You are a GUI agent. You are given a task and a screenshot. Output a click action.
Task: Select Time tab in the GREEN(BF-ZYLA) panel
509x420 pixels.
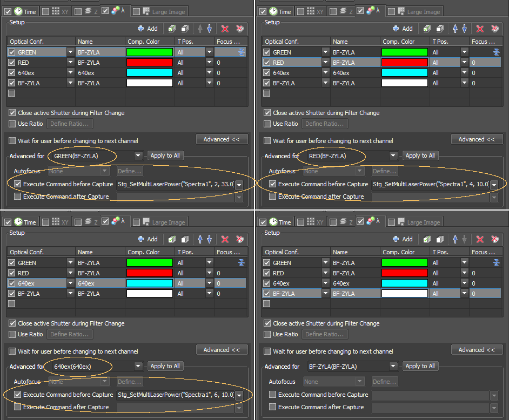point(25,11)
